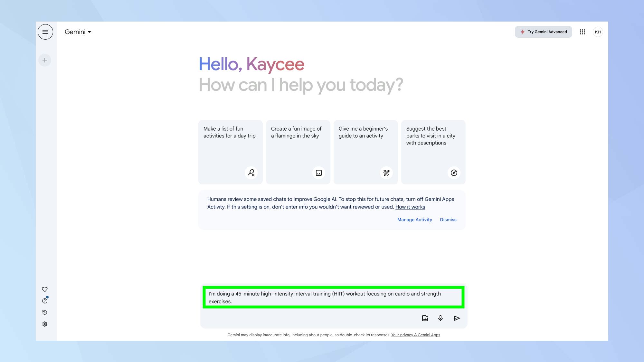Screen dimensions: 644x362
Task: Click Try Gemini Advanced button
Action: tap(543, 32)
